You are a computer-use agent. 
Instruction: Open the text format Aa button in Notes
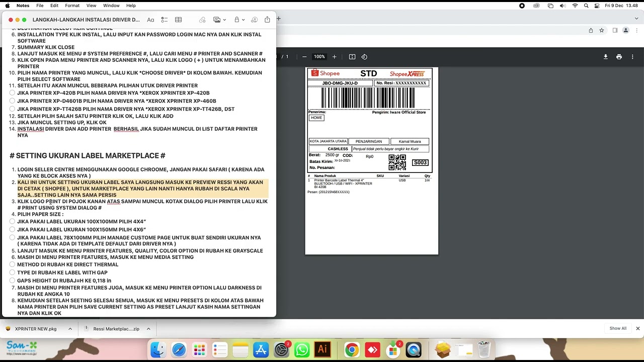[150, 20]
